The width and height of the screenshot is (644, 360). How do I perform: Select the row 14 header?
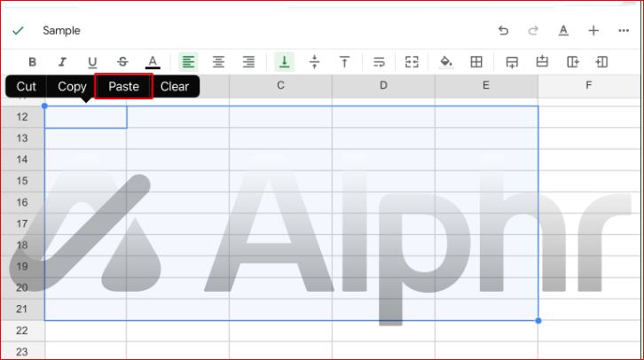(x=22, y=160)
